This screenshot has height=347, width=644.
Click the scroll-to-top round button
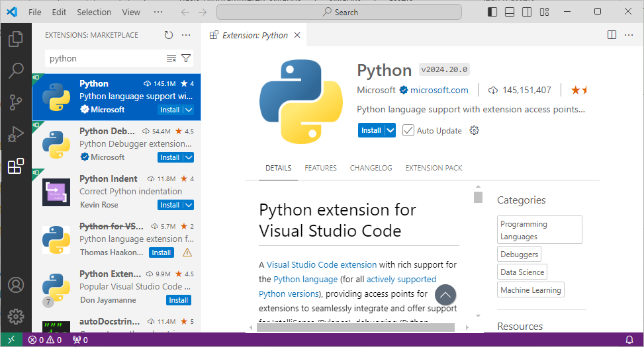[445, 295]
